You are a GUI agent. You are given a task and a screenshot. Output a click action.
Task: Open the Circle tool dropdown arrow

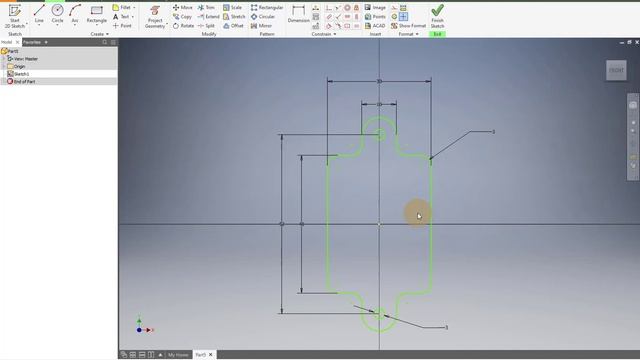57,25
